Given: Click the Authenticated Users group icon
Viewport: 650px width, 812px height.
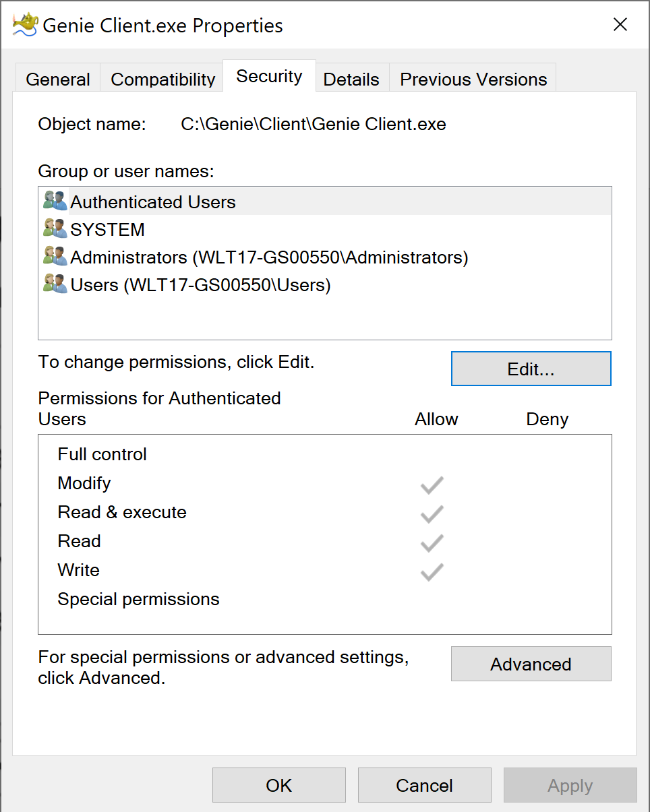Looking at the screenshot, I should pos(55,200).
